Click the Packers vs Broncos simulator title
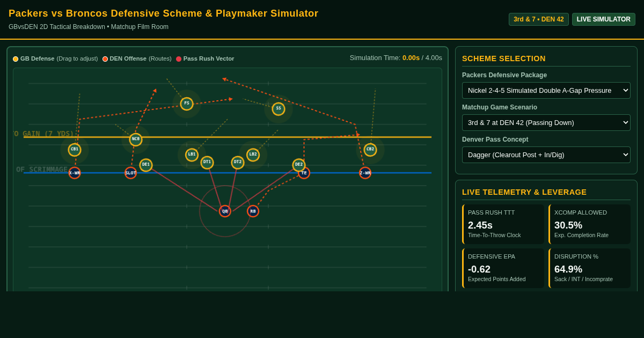The image size is (644, 338). (164, 13)
